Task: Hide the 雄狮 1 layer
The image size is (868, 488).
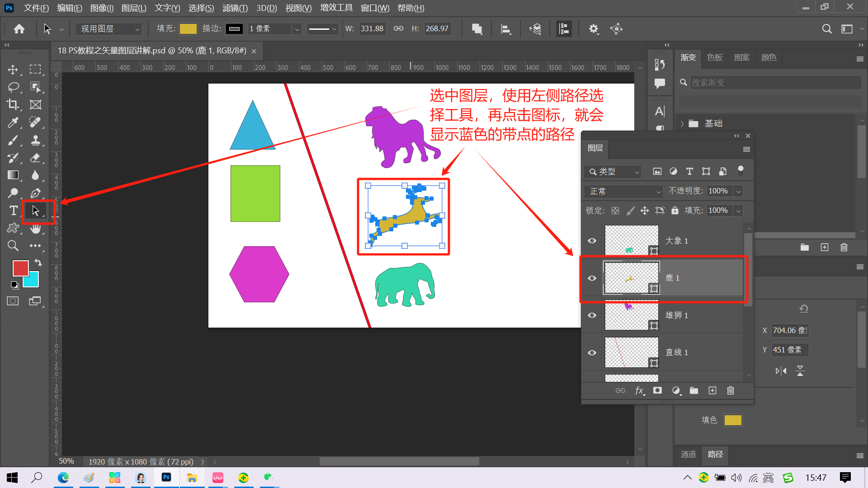Action: pos(592,315)
